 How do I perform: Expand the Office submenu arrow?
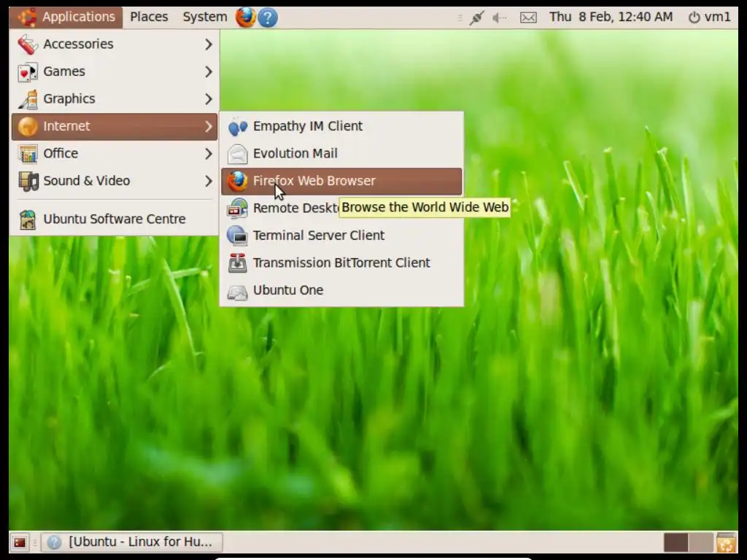tap(208, 154)
